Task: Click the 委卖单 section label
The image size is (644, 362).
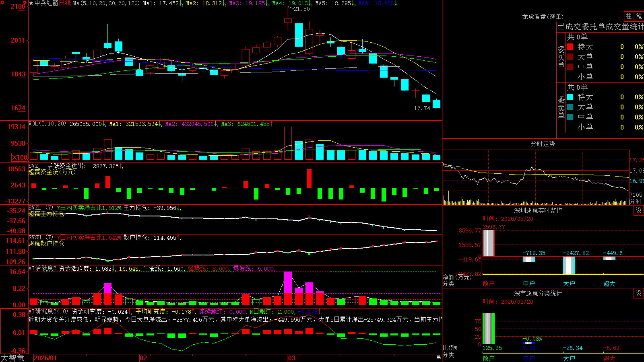Action: 561,107
